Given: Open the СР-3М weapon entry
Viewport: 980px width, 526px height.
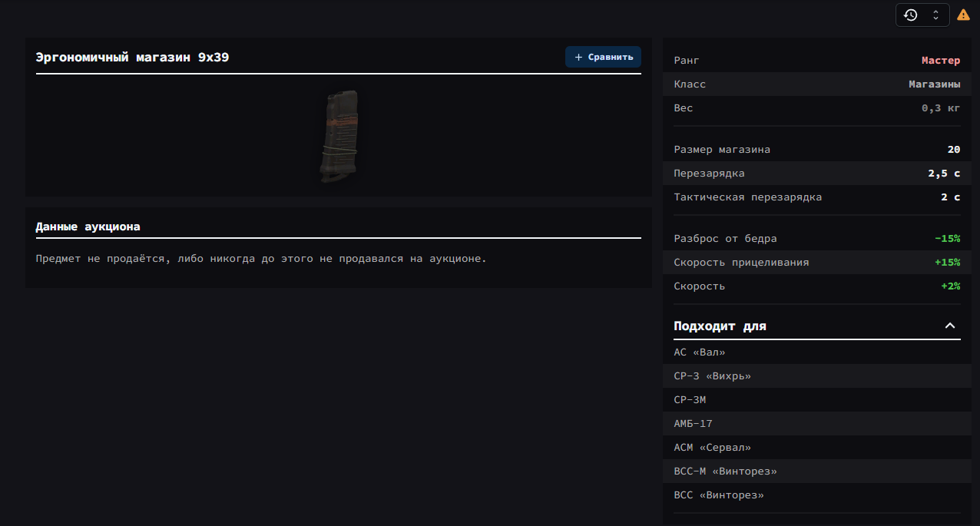Looking at the screenshot, I should 690,400.
